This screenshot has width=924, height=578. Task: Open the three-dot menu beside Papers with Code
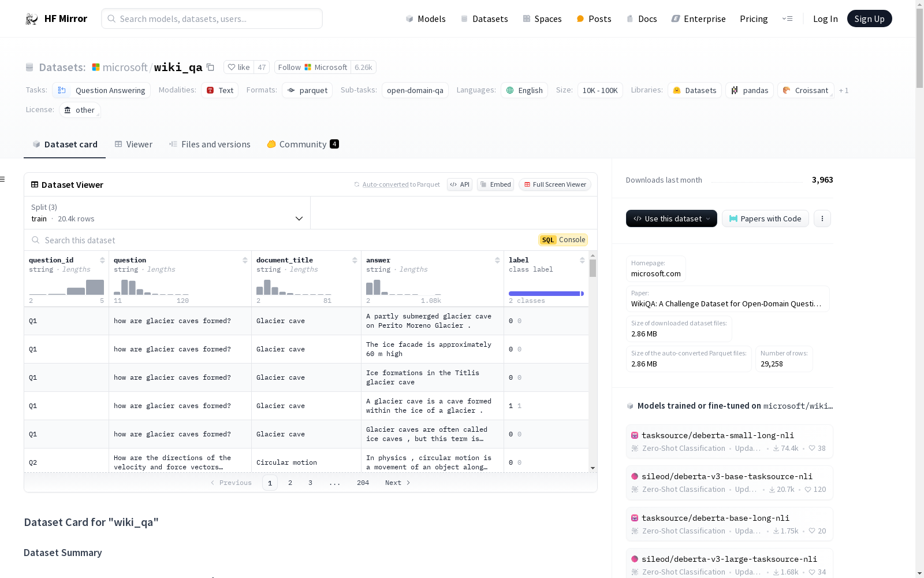(822, 218)
